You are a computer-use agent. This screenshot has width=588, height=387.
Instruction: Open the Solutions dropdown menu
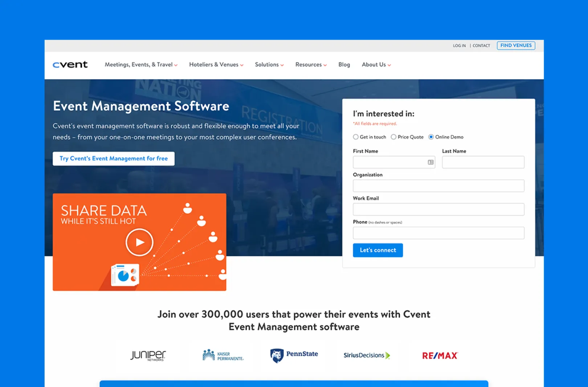coord(269,65)
